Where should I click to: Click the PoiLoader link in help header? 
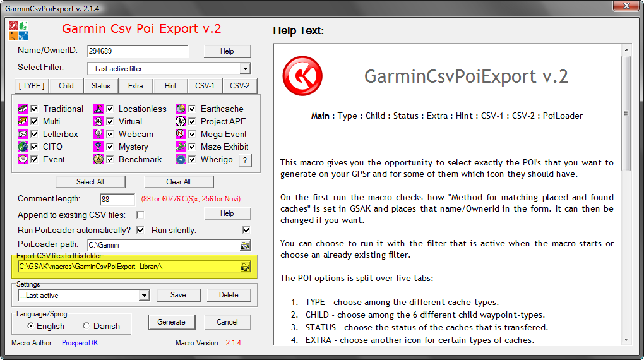click(563, 116)
